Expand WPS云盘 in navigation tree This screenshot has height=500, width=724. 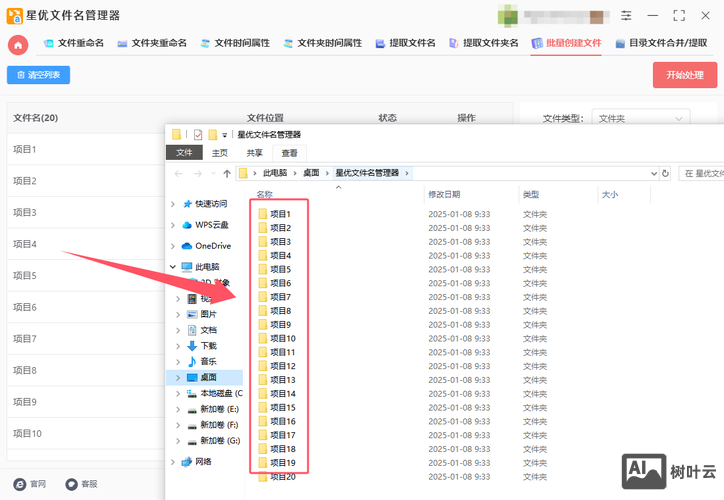[x=173, y=225]
